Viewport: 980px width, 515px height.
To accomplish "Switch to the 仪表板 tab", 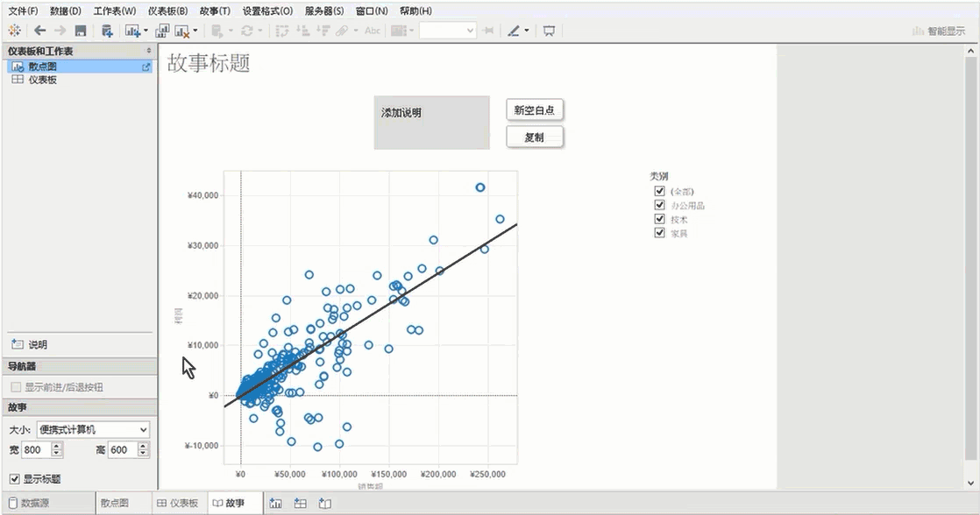I will point(177,504).
